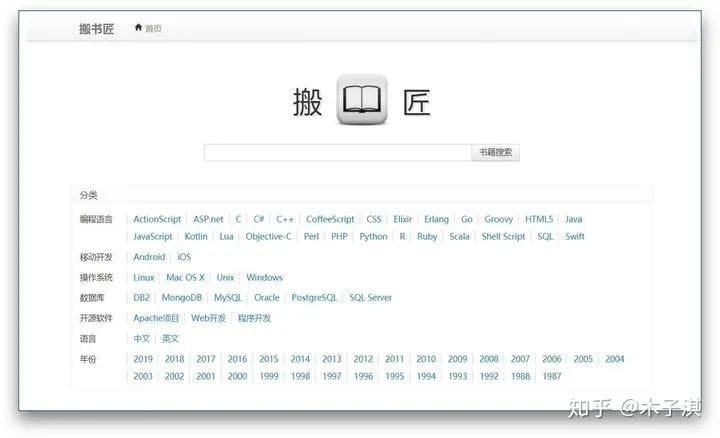This screenshot has width=720, height=438.
Task: Filter books by 英文 language
Action: (170, 338)
